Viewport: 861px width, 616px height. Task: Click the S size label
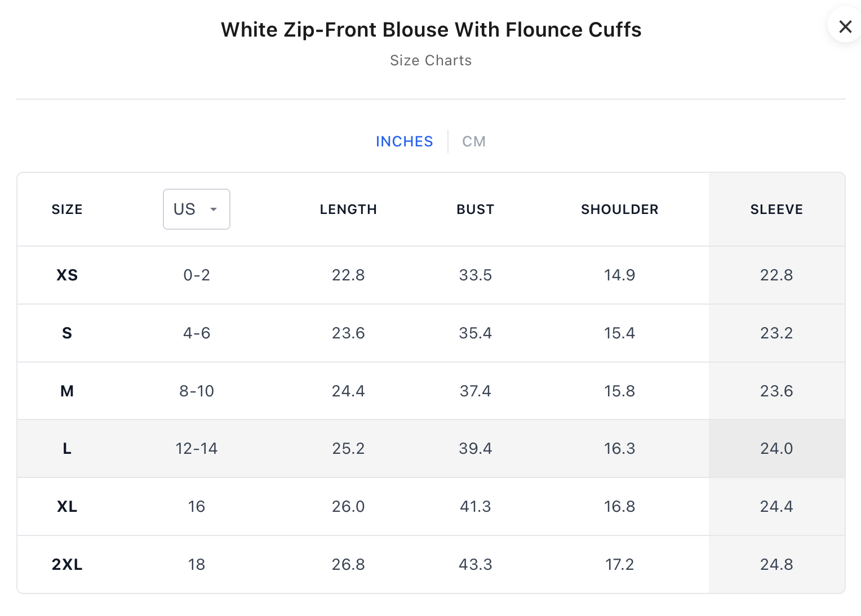point(67,333)
